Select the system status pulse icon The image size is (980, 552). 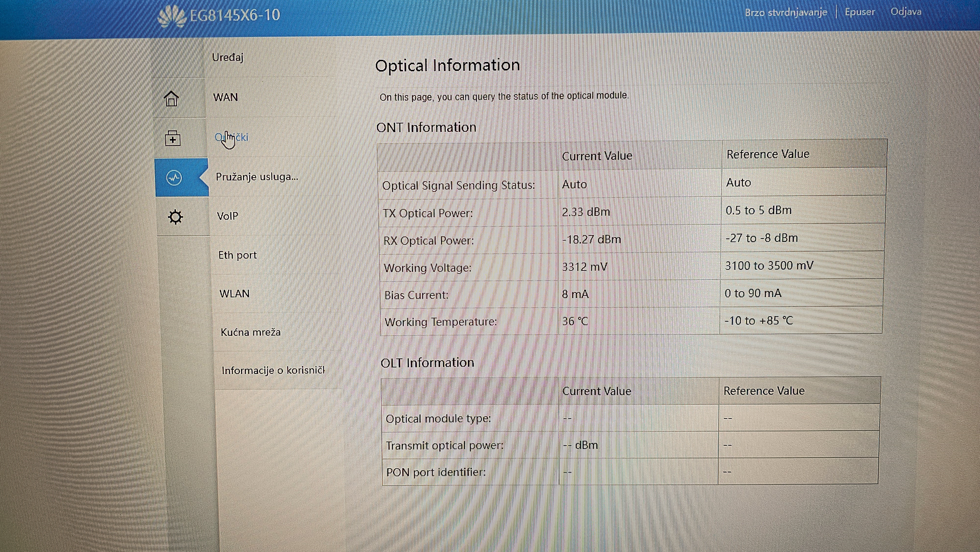[174, 177]
